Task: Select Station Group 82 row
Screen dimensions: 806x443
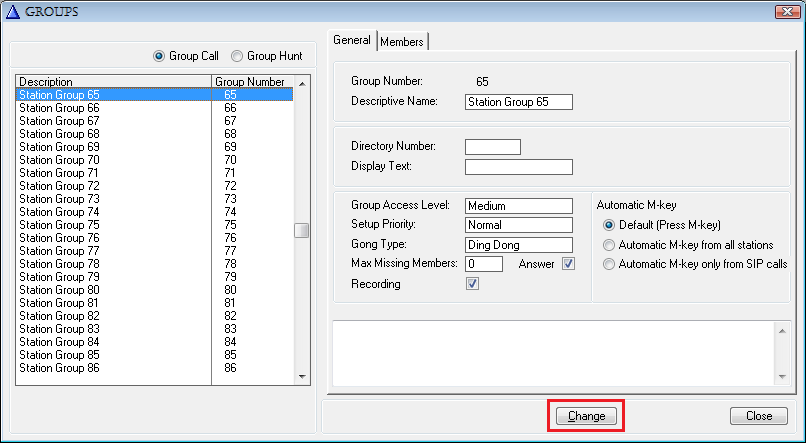Action: point(155,316)
